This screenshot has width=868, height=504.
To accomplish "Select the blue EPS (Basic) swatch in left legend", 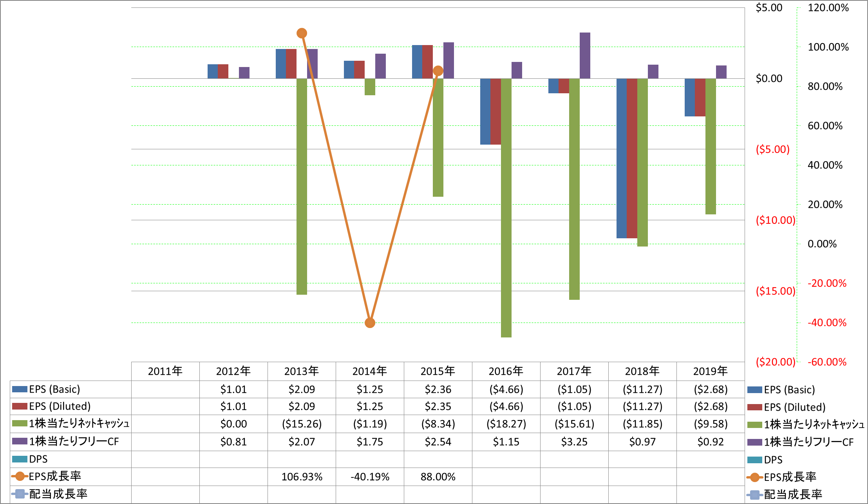I will pyautogui.click(x=20, y=389).
